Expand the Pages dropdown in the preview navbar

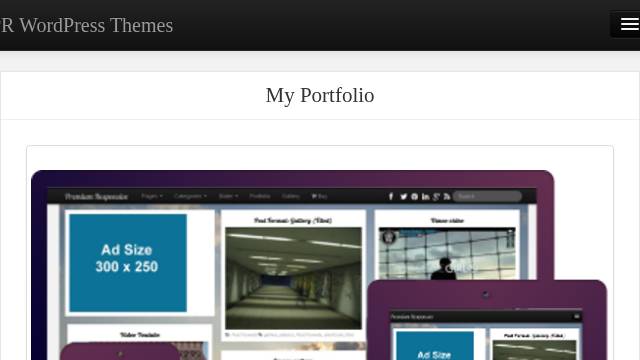point(152,196)
